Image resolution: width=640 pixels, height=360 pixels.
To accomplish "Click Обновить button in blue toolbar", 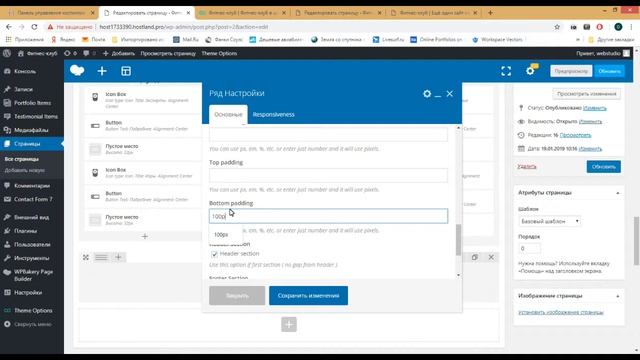I will tap(609, 71).
